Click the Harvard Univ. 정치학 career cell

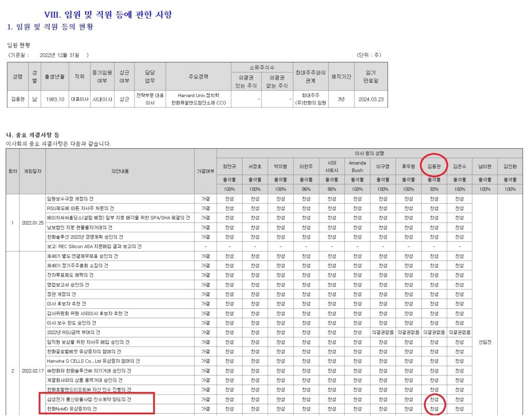(198, 99)
